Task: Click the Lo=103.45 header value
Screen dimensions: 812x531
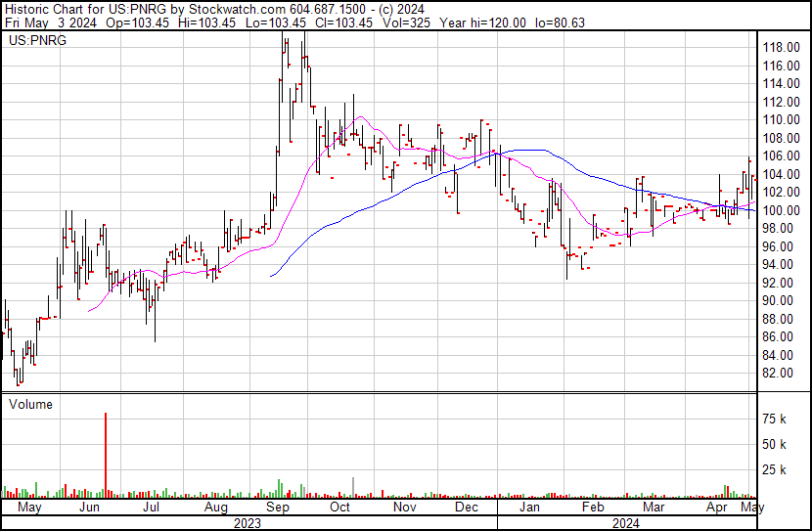Action: [276, 22]
